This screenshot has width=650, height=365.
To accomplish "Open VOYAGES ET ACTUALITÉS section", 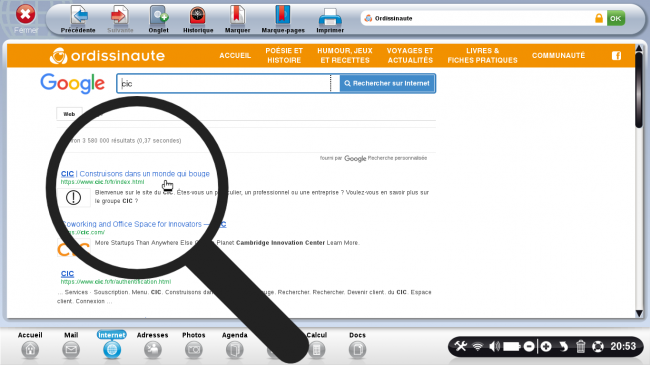I will tap(410, 56).
